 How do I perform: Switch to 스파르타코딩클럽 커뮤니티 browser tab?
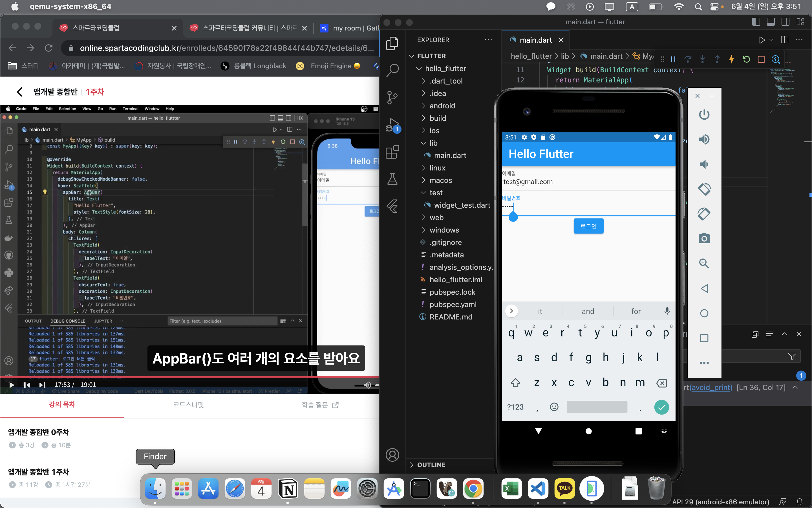[248, 28]
